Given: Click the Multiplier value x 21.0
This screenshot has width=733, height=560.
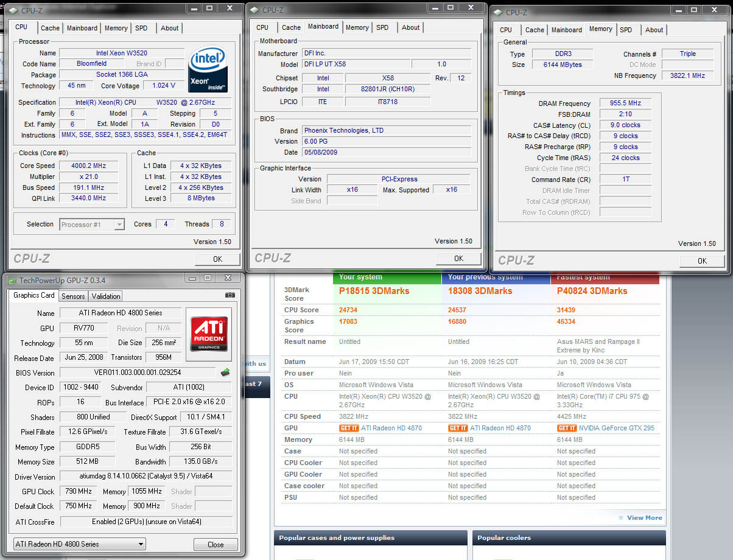Looking at the screenshot, I should click(88, 177).
